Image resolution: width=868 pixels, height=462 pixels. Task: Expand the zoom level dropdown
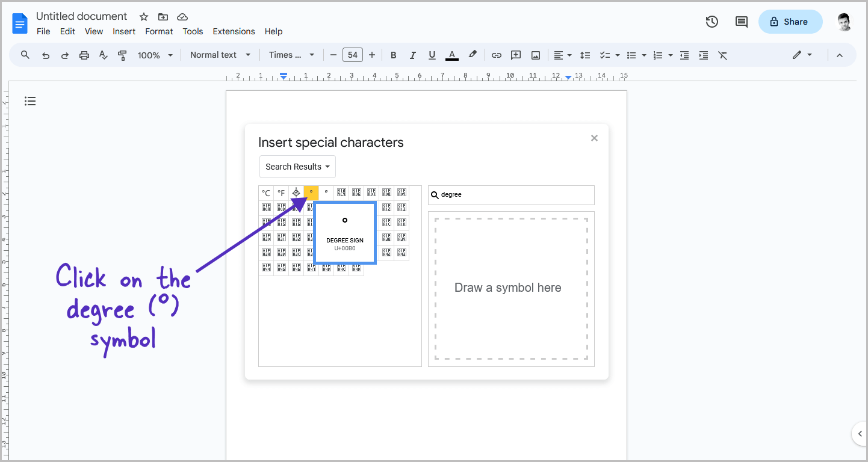[x=155, y=55]
